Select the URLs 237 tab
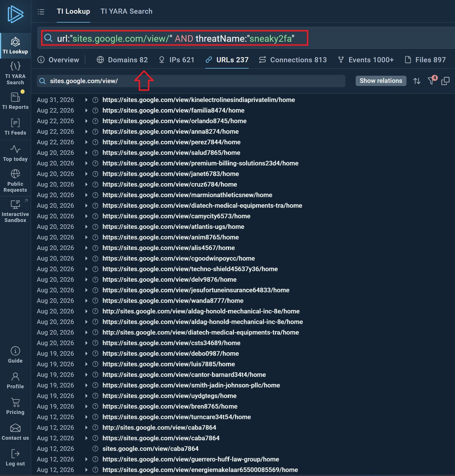This screenshot has width=455, height=476. tap(227, 60)
